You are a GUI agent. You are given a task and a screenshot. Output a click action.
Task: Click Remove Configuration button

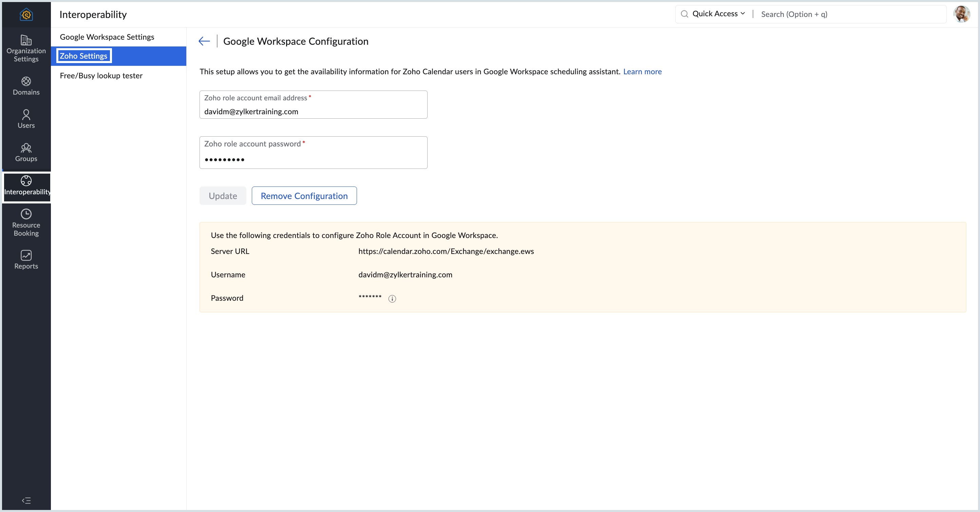(304, 196)
